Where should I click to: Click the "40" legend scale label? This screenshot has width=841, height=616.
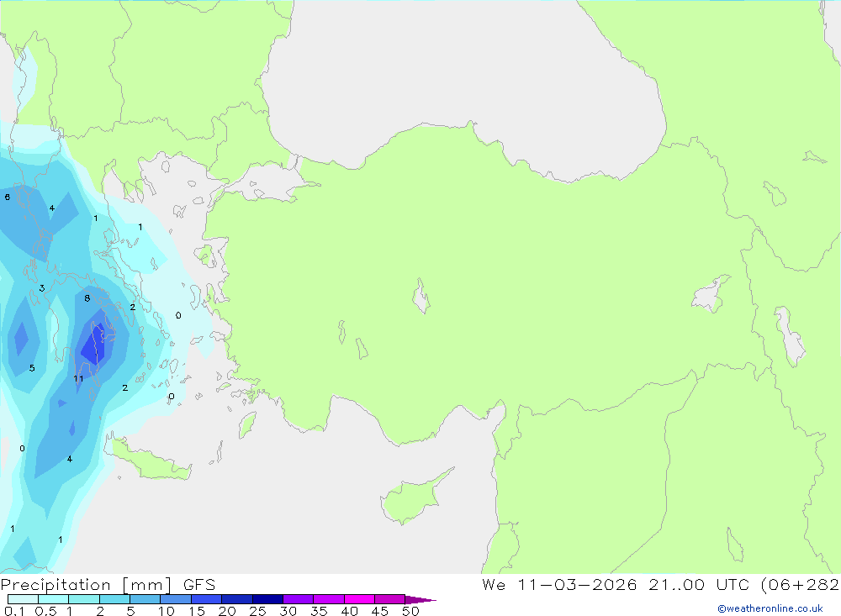[350, 611]
